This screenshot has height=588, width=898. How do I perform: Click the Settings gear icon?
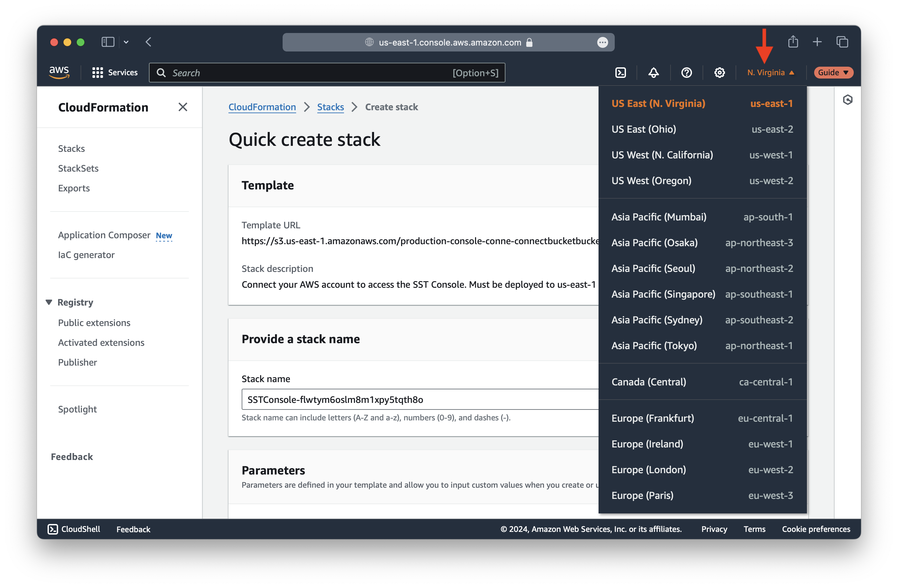pyautogui.click(x=719, y=72)
